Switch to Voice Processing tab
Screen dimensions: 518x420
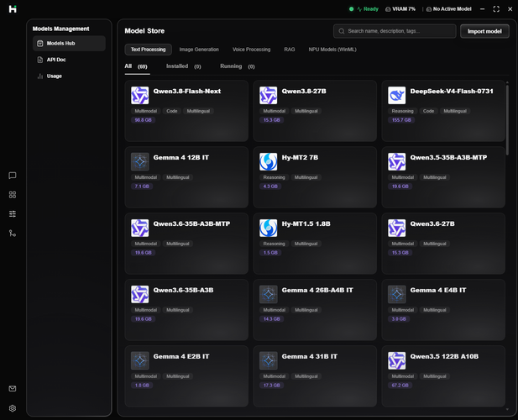coord(251,50)
